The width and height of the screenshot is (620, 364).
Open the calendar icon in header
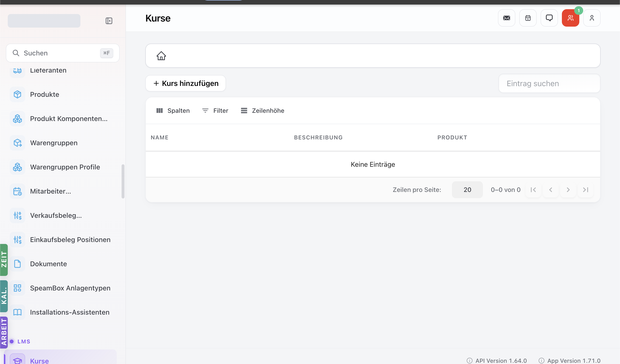pyautogui.click(x=528, y=18)
